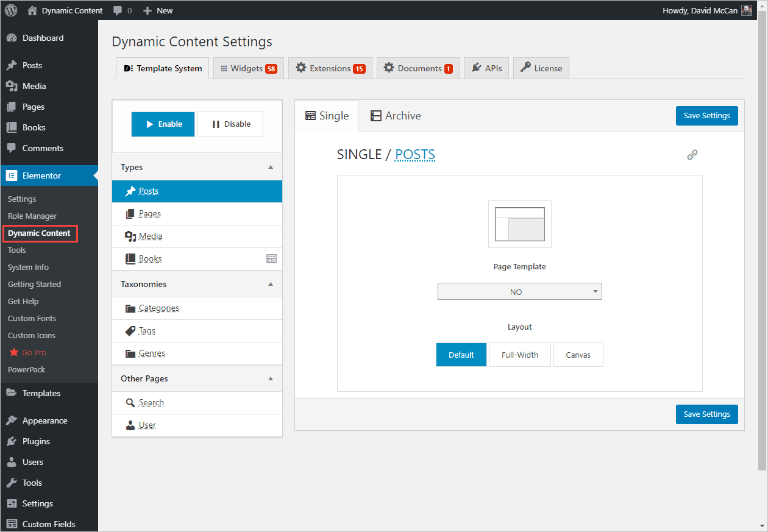Click the Users icon in sidebar
The height and width of the screenshot is (532, 768).
click(12, 462)
